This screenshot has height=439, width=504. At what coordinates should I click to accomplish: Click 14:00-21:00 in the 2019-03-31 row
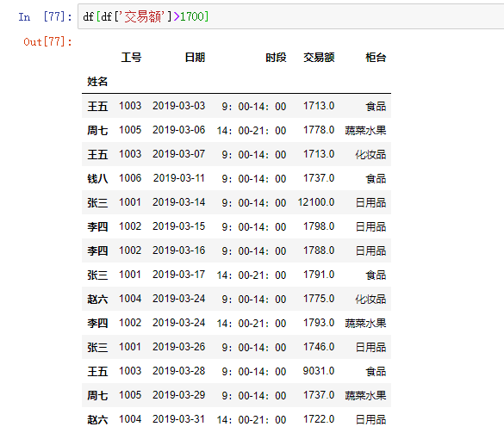(252, 419)
